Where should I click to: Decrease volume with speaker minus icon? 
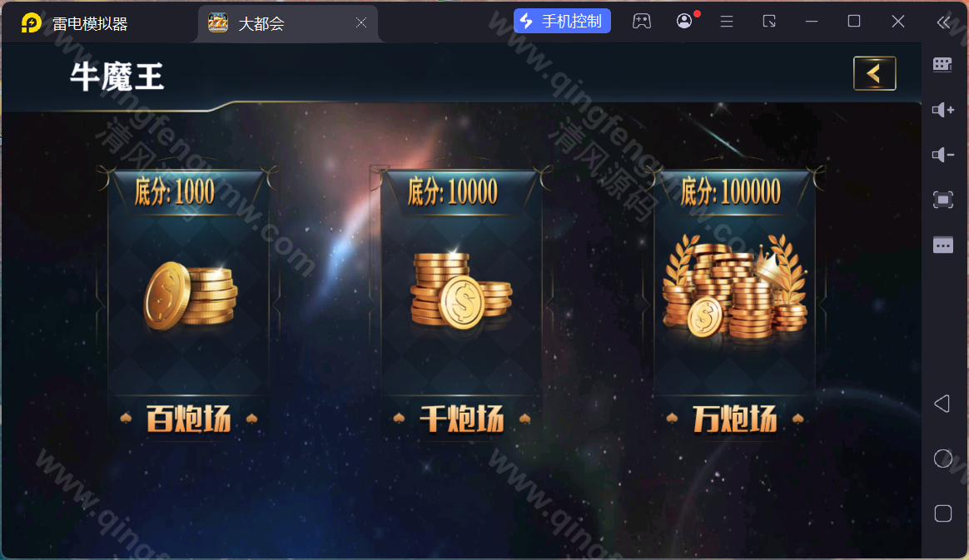click(942, 155)
